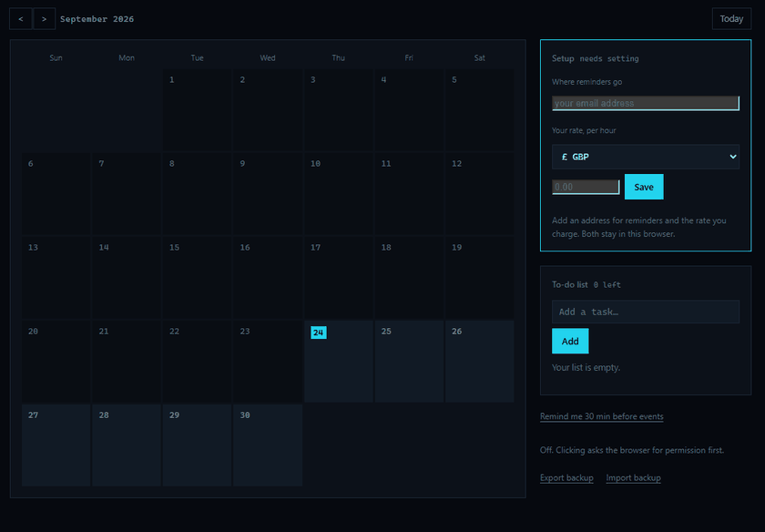This screenshot has height=532, width=765.
Task: Open the GBP currency dropdown
Action: point(646,157)
